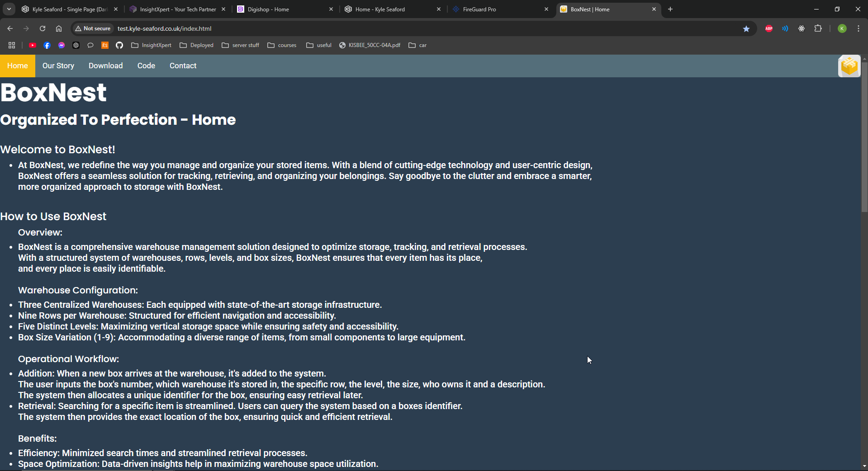Viewport: 868px width, 471px height.
Task: Go to the Our Story page
Action: coord(58,66)
